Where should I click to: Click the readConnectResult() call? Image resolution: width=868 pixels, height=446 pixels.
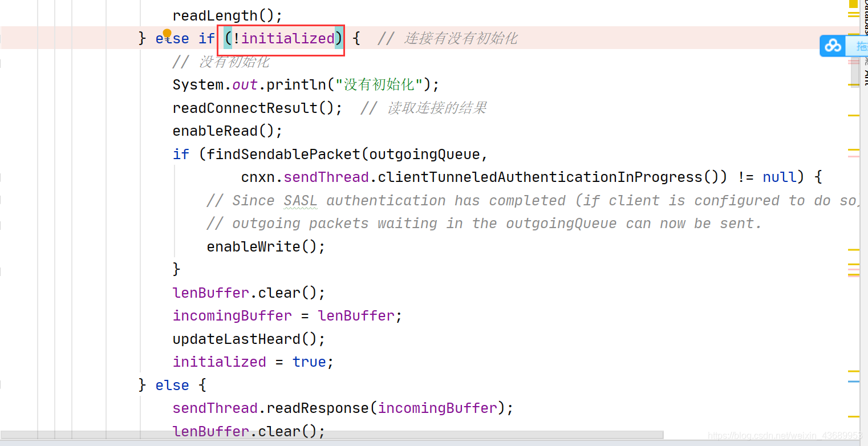(258, 108)
